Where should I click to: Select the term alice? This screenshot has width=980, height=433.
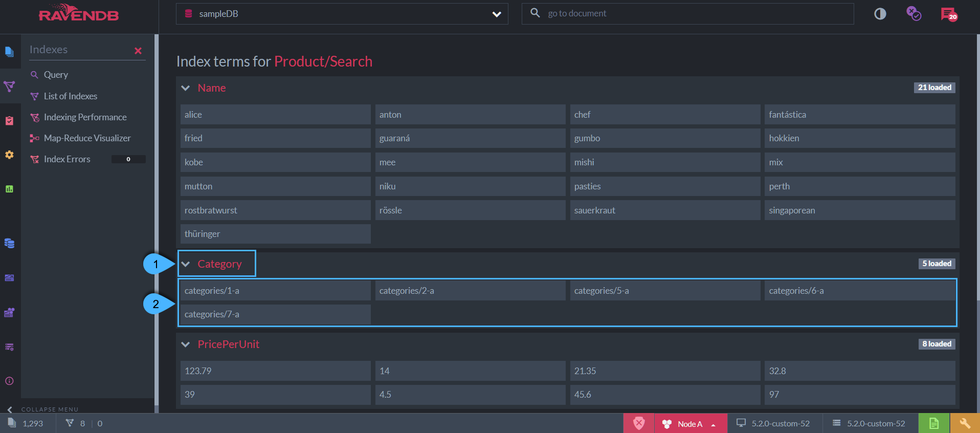point(276,115)
